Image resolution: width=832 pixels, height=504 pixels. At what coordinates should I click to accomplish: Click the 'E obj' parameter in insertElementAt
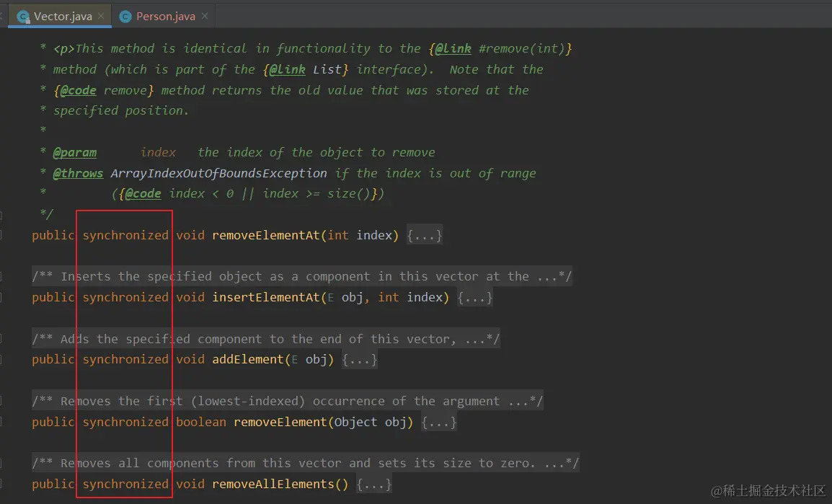point(345,298)
